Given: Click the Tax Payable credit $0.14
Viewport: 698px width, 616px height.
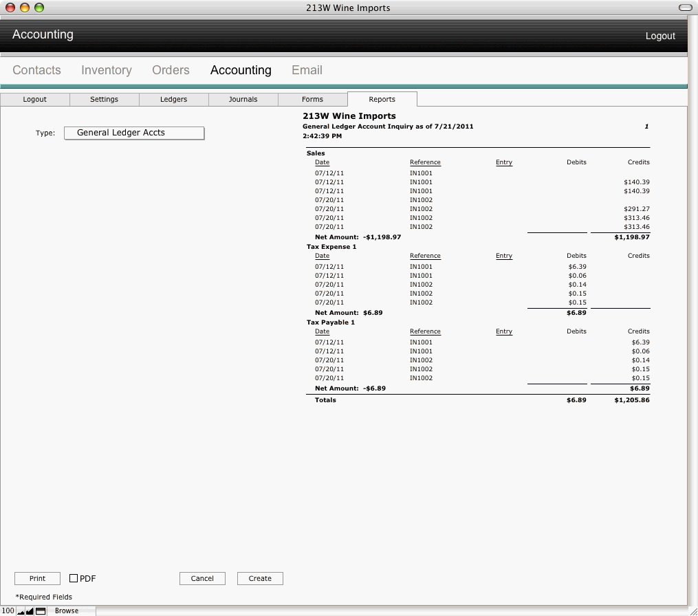Looking at the screenshot, I should 640,360.
